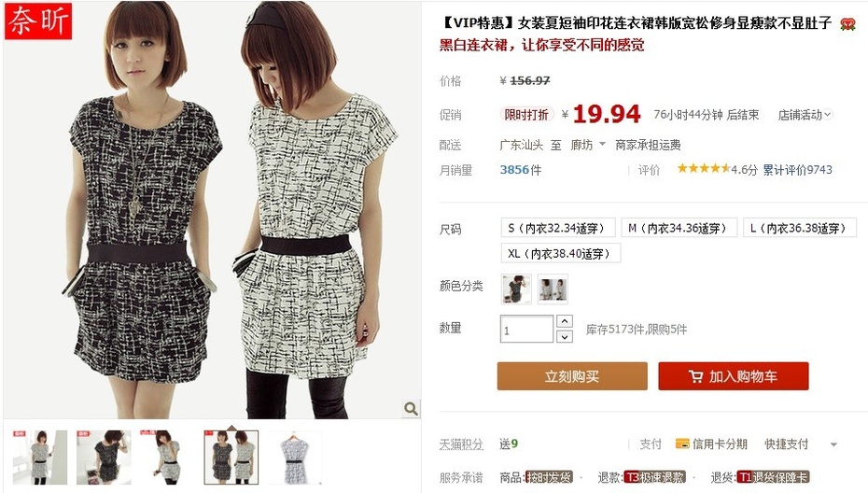Click the credit card 信用卡分期 icon

point(682,444)
